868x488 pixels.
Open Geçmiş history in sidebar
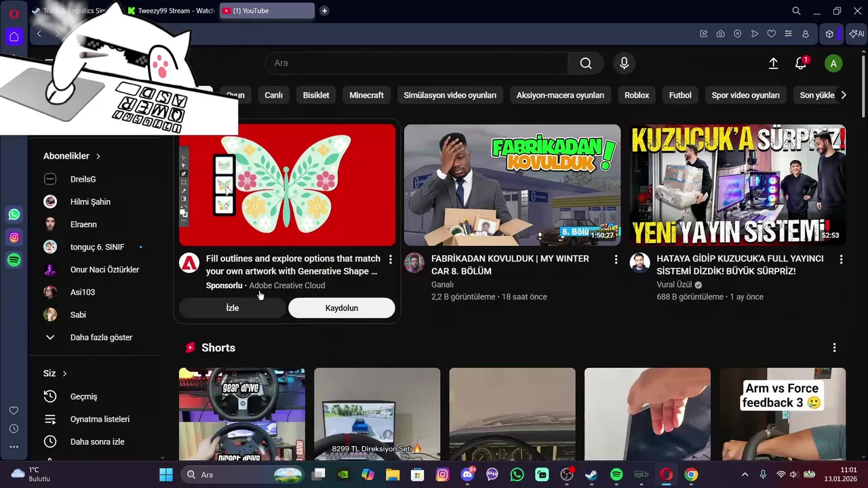pos(83,396)
